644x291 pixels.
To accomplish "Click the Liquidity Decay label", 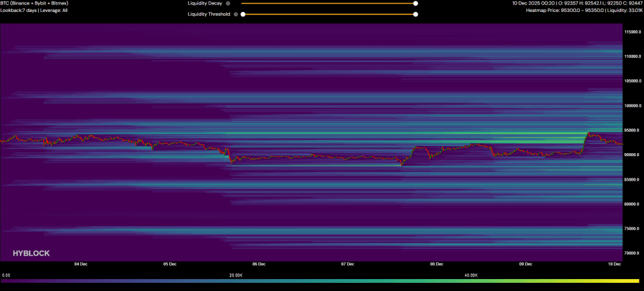I will [x=205, y=3].
